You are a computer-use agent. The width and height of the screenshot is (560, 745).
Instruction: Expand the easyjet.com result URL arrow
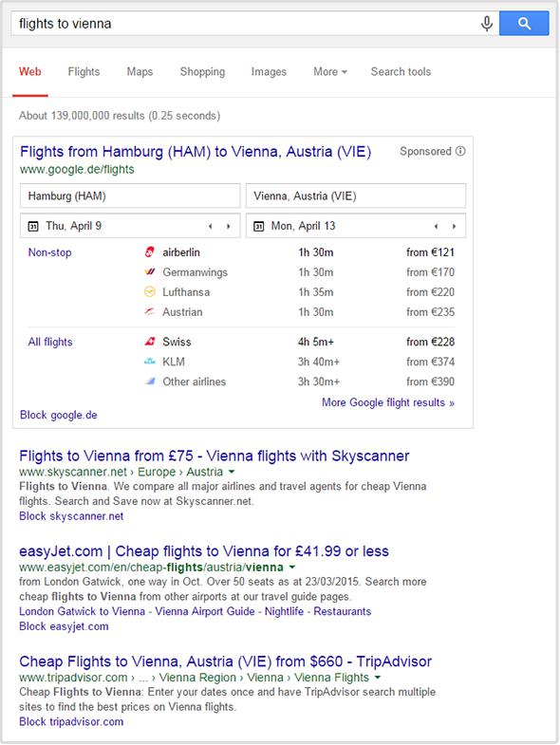coord(292,567)
